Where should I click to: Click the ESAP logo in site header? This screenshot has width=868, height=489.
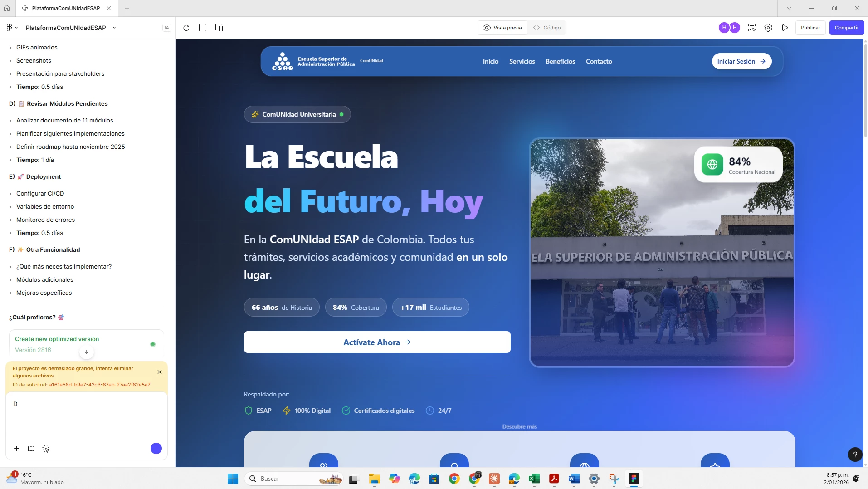[x=283, y=61]
